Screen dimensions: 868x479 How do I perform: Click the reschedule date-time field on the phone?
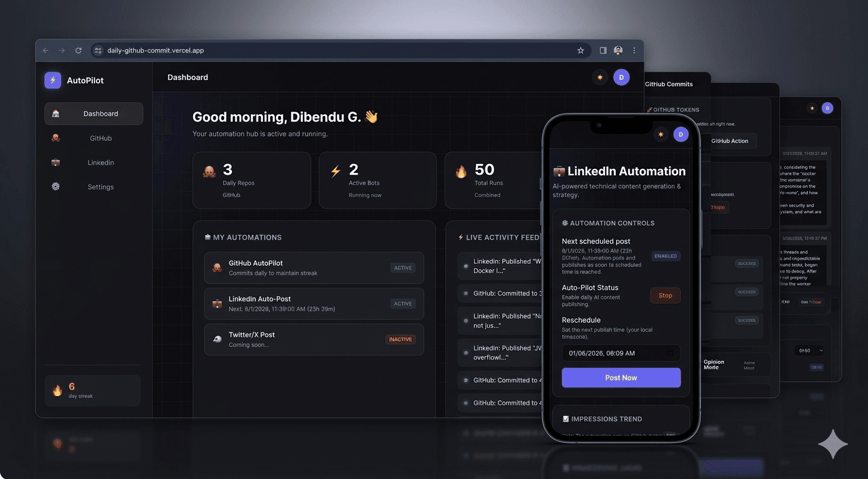[621, 353]
